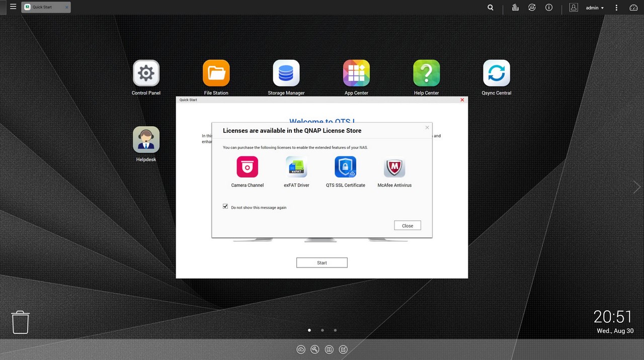The height and width of the screenshot is (360, 644).
Task: Open the resource monitor dashboard icon
Action: click(x=633, y=8)
